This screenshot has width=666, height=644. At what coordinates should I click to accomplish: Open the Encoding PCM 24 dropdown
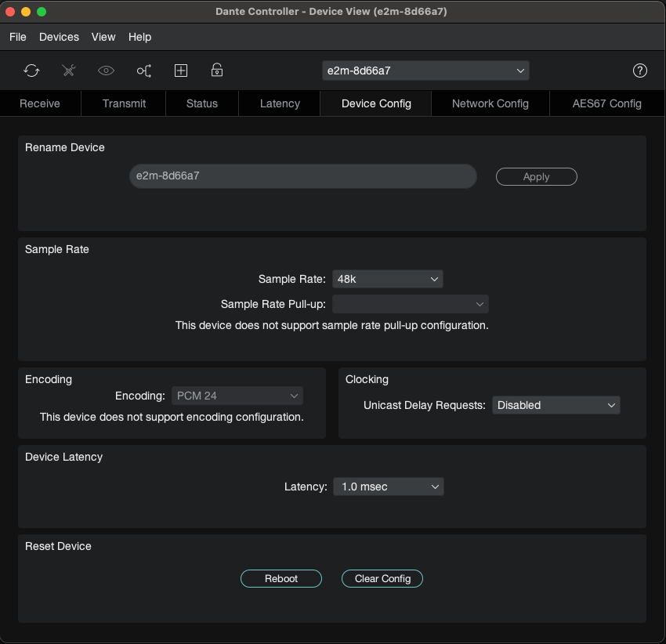tap(237, 396)
